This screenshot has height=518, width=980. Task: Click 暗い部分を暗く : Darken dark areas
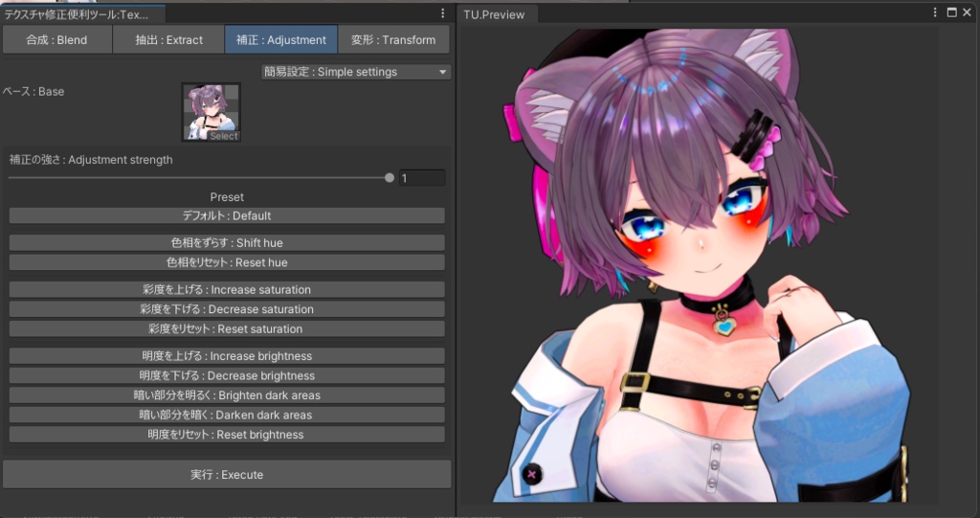click(x=227, y=415)
